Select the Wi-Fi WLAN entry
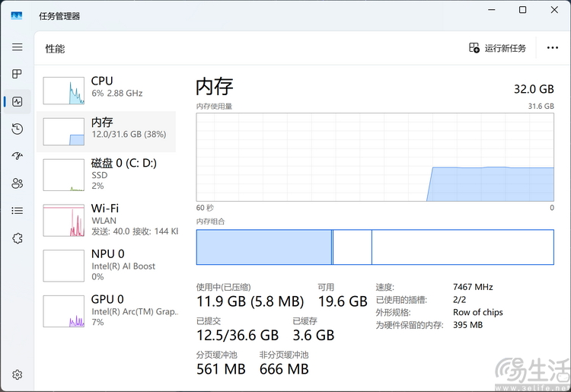Image resolution: width=571 pixels, height=392 pixels. click(107, 220)
